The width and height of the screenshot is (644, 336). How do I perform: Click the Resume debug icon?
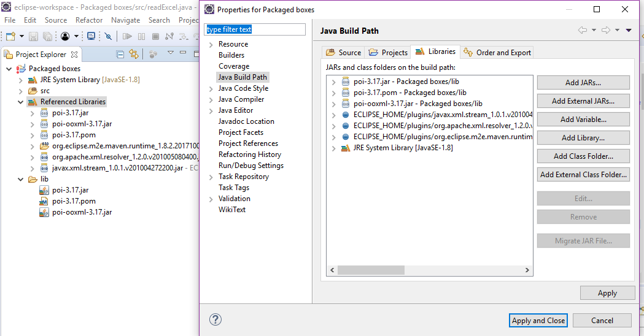click(x=127, y=37)
